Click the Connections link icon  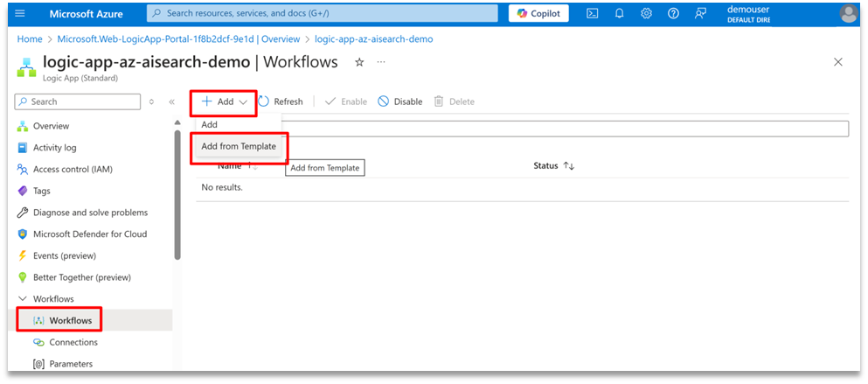tap(38, 342)
